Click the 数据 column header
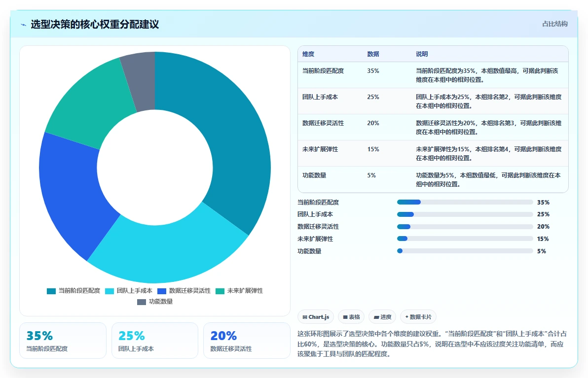Image resolution: width=588 pixels, height=378 pixels. click(x=373, y=54)
